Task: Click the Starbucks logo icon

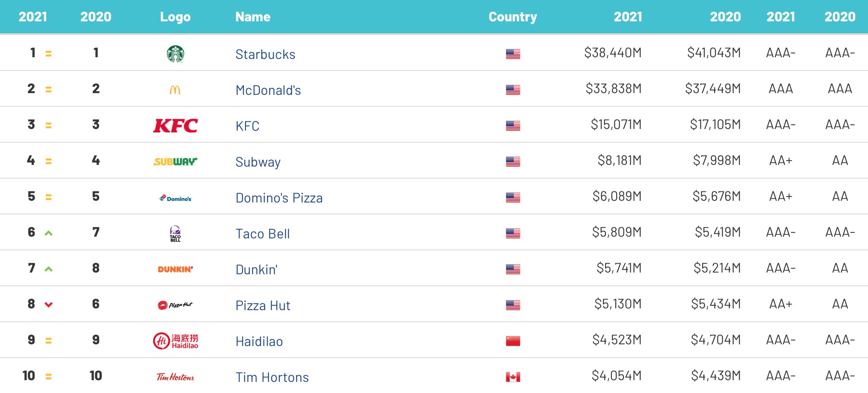Action: point(175,54)
